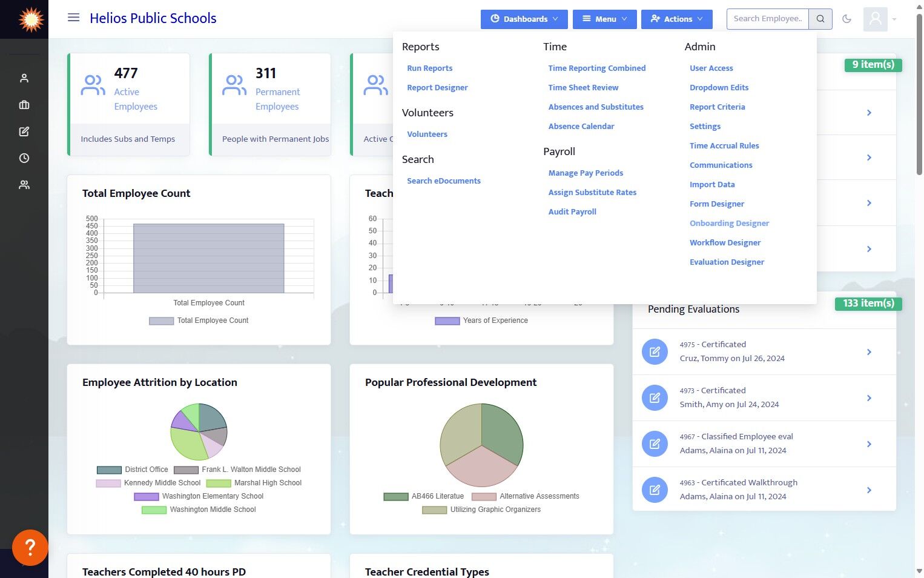Open the Actions dropdown button
Viewport: 924px width, 578px height.
[677, 19]
